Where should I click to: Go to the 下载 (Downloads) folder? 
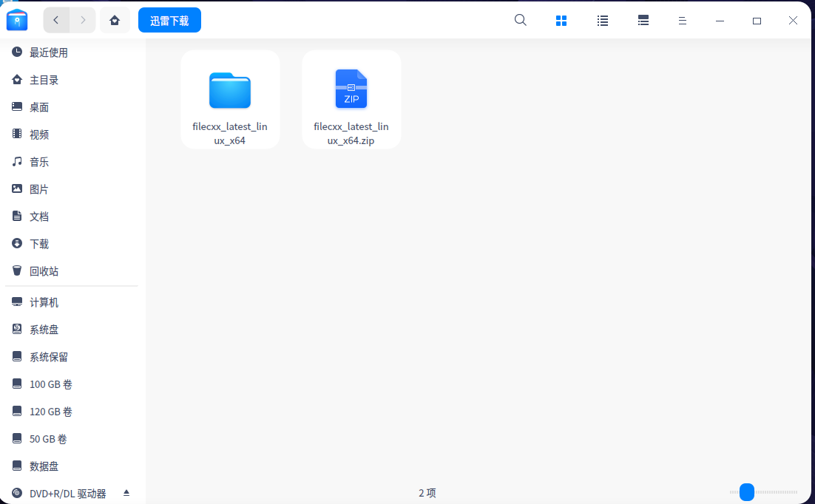point(38,243)
